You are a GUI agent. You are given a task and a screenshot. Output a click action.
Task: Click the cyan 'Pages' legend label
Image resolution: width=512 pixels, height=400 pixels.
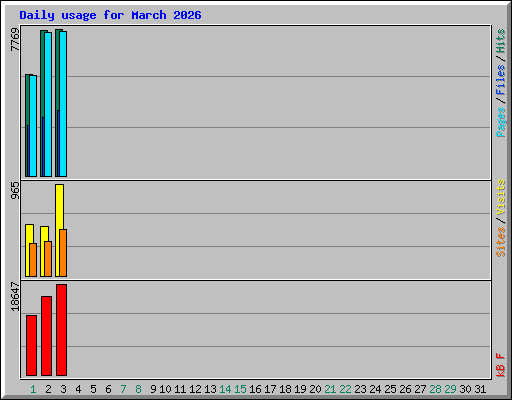[x=501, y=122]
